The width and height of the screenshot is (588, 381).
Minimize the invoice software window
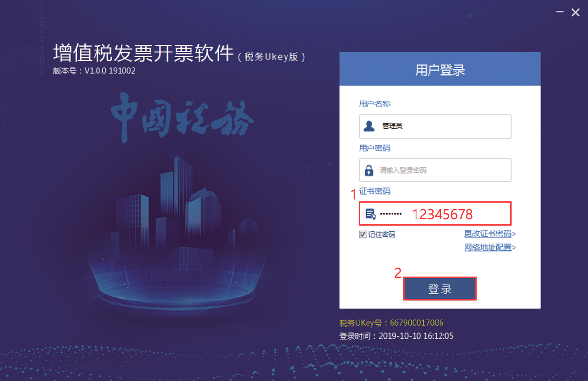point(559,13)
